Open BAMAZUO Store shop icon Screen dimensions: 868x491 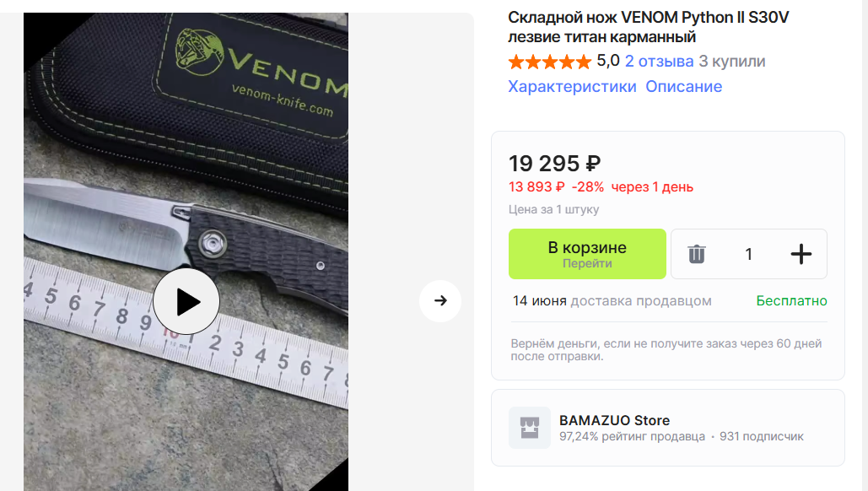[530, 428]
